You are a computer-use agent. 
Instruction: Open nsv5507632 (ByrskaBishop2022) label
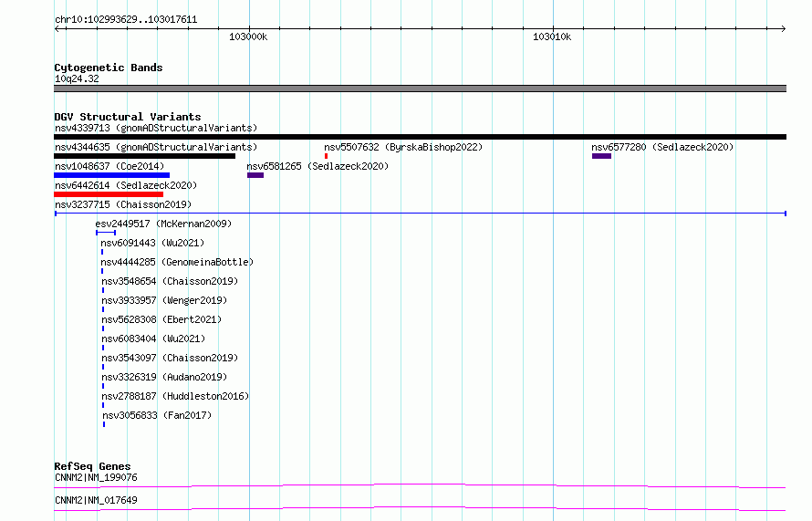(x=403, y=147)
